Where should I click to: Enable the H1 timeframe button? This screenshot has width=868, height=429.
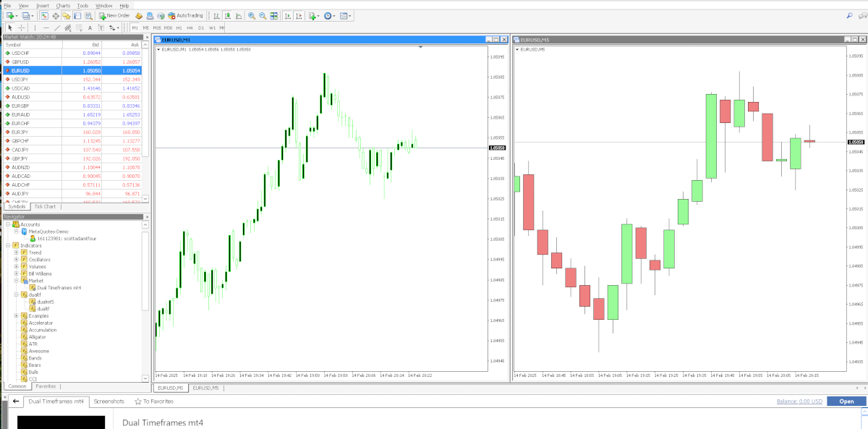pyautogui.click(x=179, y=27)
